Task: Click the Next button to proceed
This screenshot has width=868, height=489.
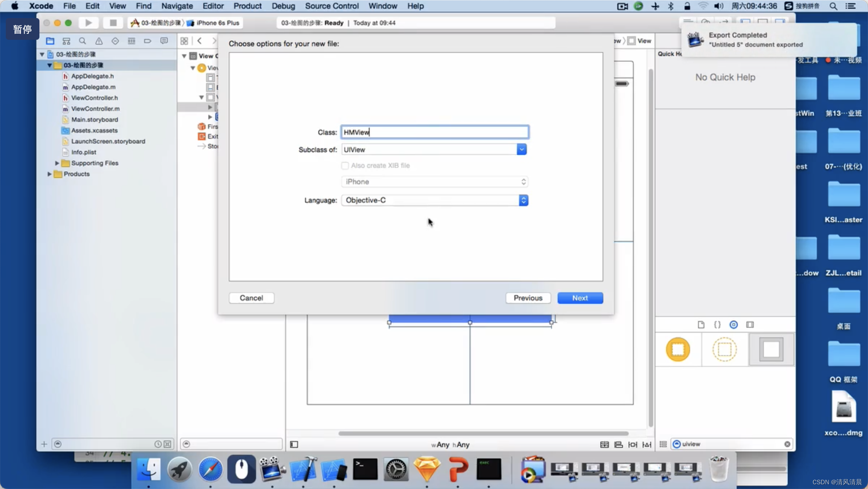Action: (x=580, y=298)
